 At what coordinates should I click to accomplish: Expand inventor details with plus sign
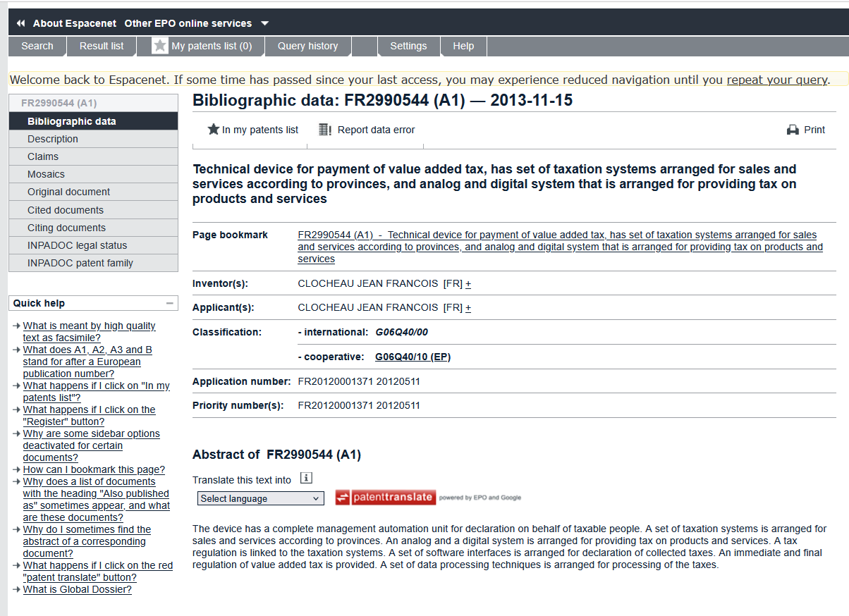[x=468, y=283]
